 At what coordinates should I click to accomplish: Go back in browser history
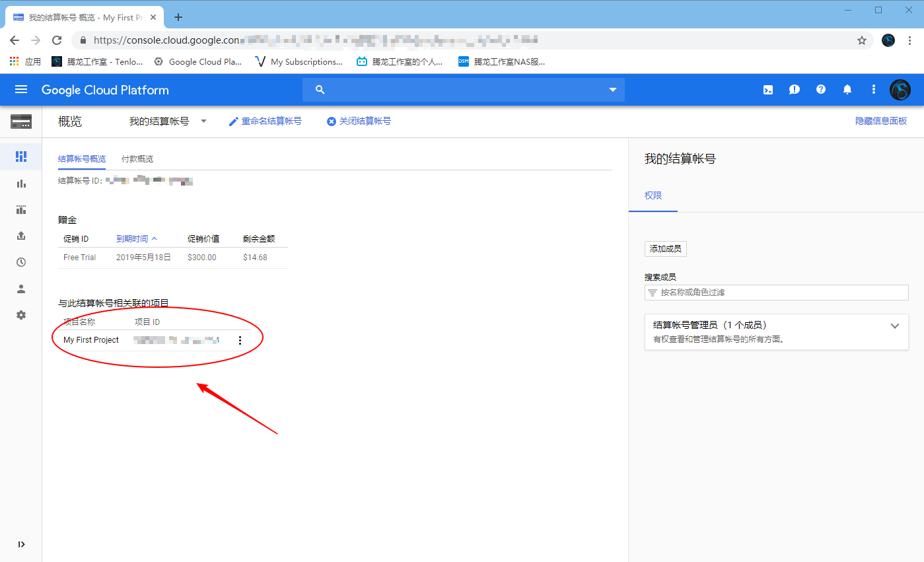[x=15, y=40]
